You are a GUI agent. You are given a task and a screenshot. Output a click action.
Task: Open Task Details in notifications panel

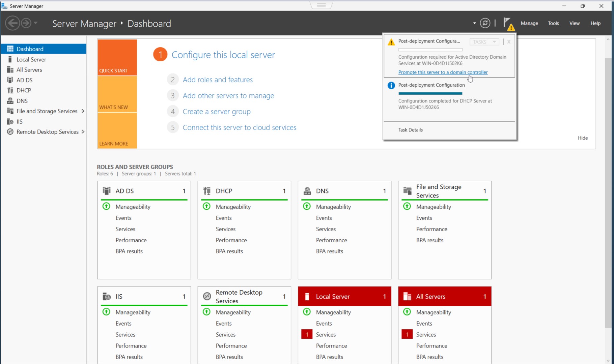(x=410, y=130)
